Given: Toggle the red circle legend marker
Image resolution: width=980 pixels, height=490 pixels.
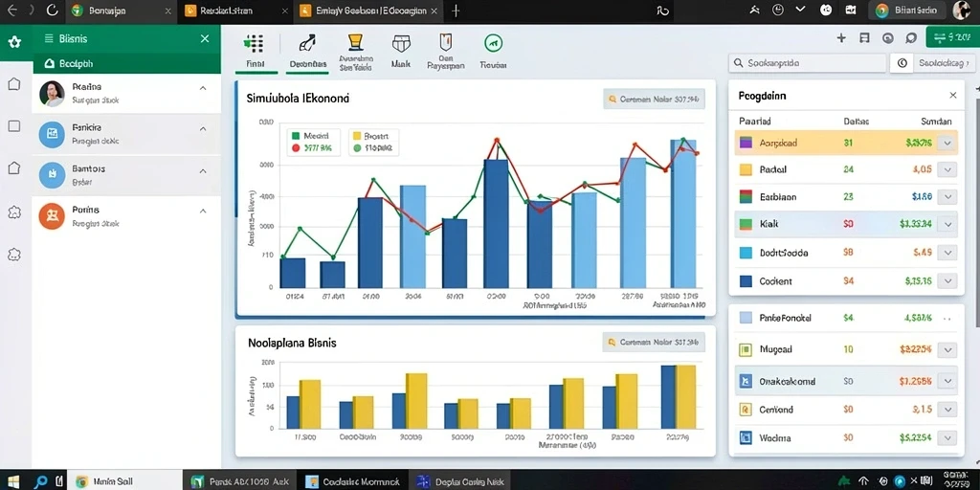Looking at the screenshot, I should [296, 148].
